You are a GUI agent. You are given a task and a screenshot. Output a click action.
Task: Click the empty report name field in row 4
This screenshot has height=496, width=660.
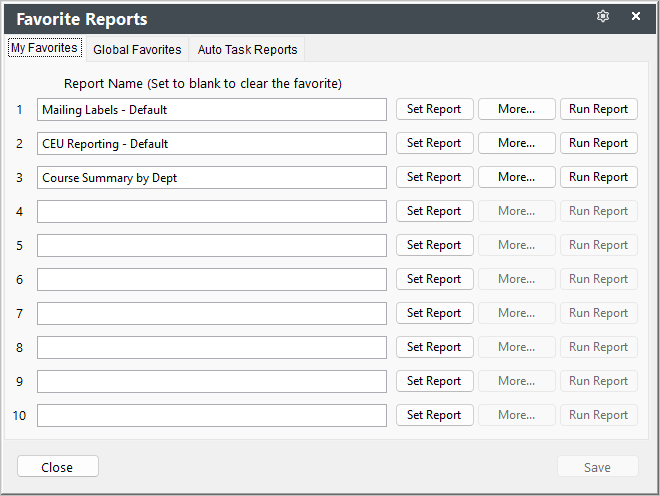212,211
